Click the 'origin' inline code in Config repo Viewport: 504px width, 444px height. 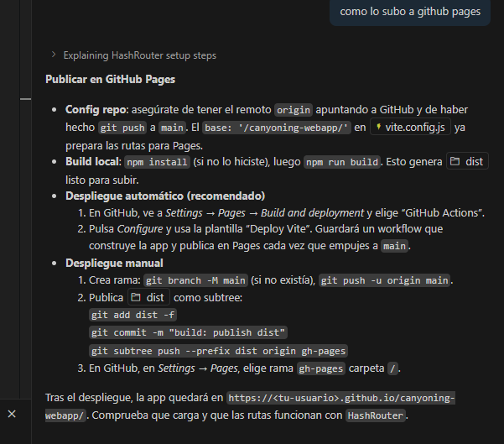pyautogui.click(x=293, y=110)
